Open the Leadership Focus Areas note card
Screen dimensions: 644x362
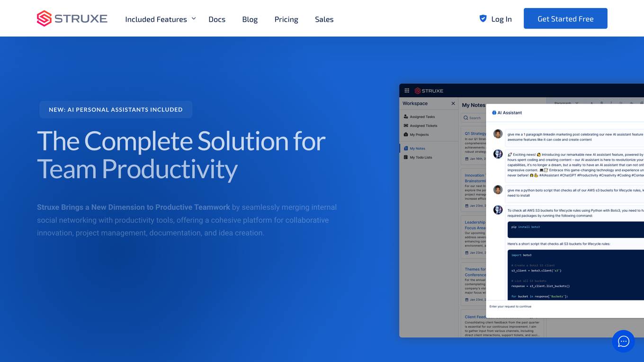(474, 236)
